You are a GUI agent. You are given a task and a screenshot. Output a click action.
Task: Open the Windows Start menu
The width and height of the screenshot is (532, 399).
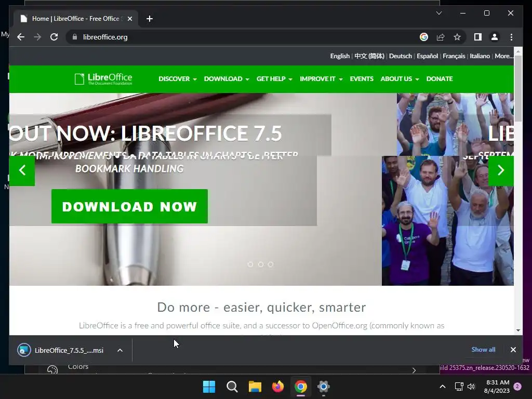pyautogui.click(x=209, y=387)
